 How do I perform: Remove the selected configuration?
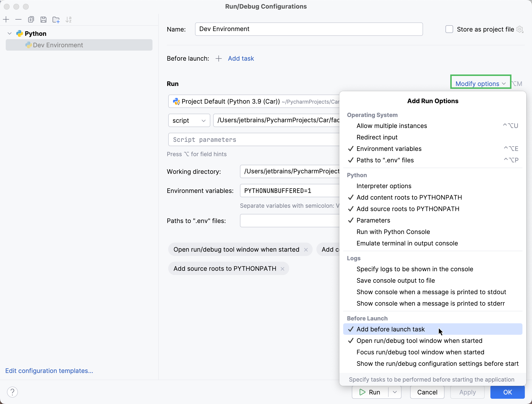point(19,20)
